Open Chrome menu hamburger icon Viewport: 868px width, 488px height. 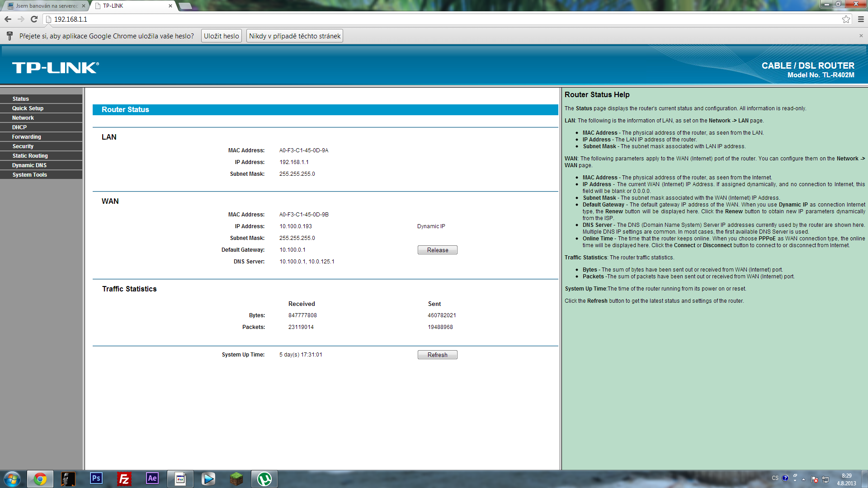coord(861,19)
